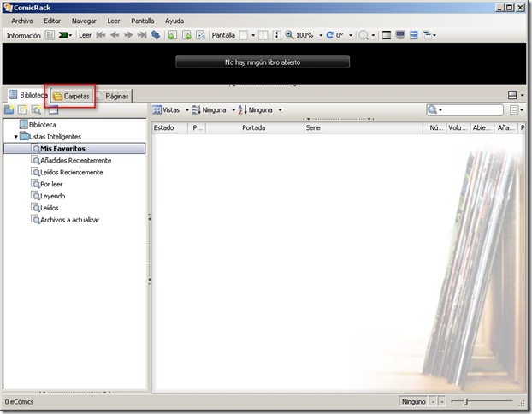Click the blue reader-in-window icon
Screen dimensions: 532x414
coord(414,35)
